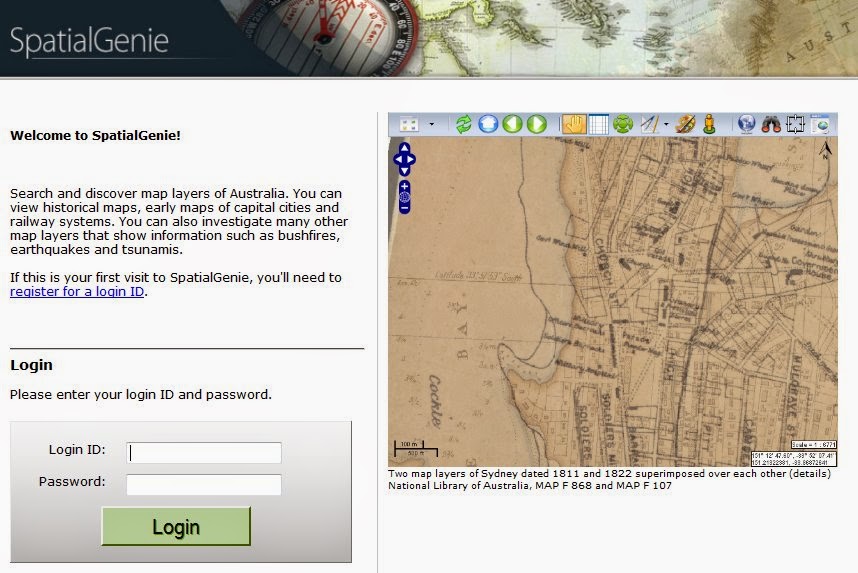Click 'Please enter your login ID and password.'

[x=141, y=395]
